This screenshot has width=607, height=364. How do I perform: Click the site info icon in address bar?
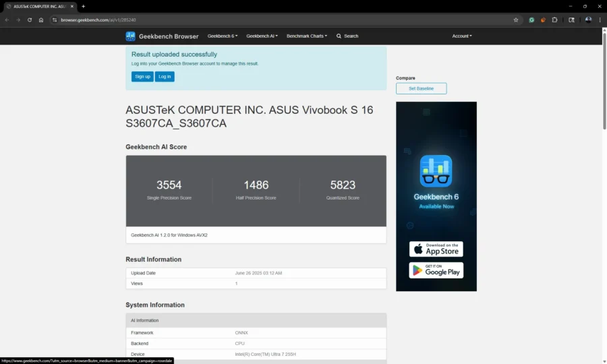(x=55, y=20)
